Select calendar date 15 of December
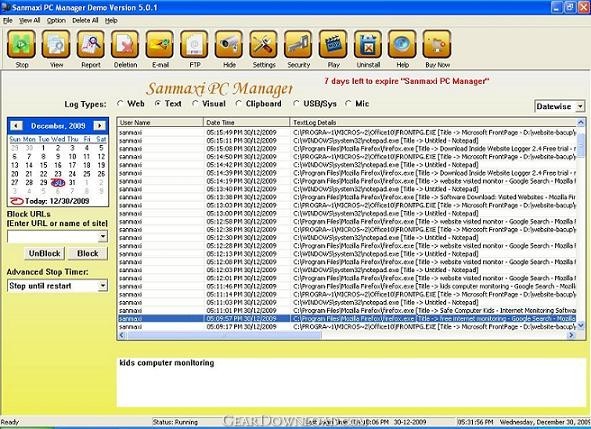Screen dimensions: 591x429 (43, 165)
